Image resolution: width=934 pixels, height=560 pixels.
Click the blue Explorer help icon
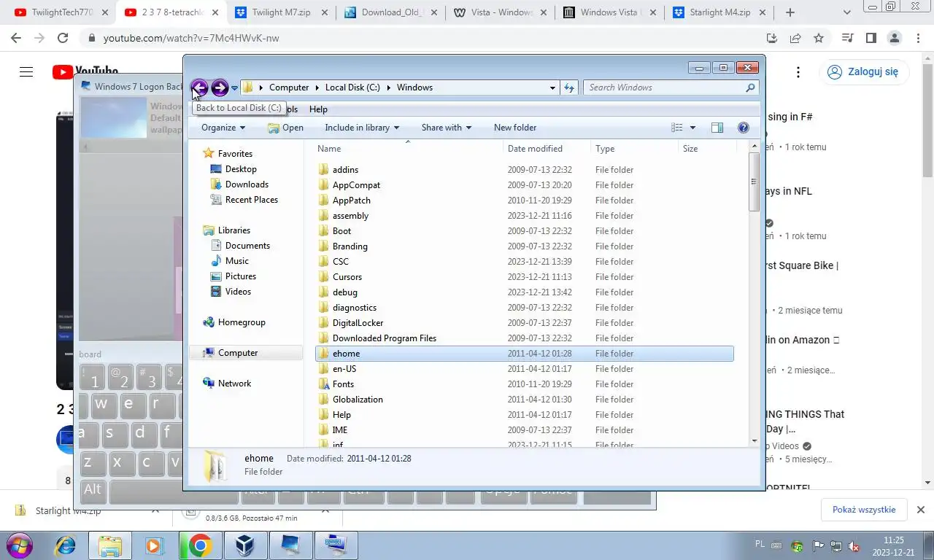click(744, 128)
